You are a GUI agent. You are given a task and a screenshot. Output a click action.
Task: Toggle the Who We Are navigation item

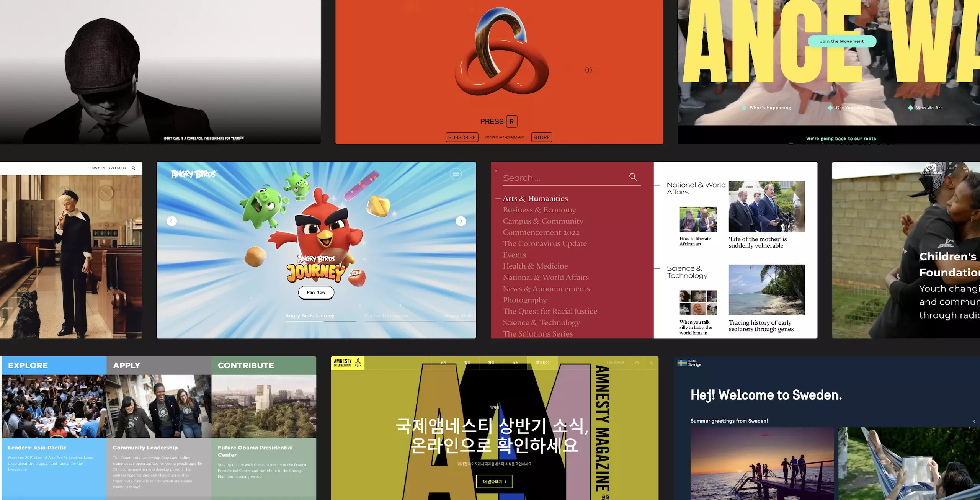coord(928,107)
